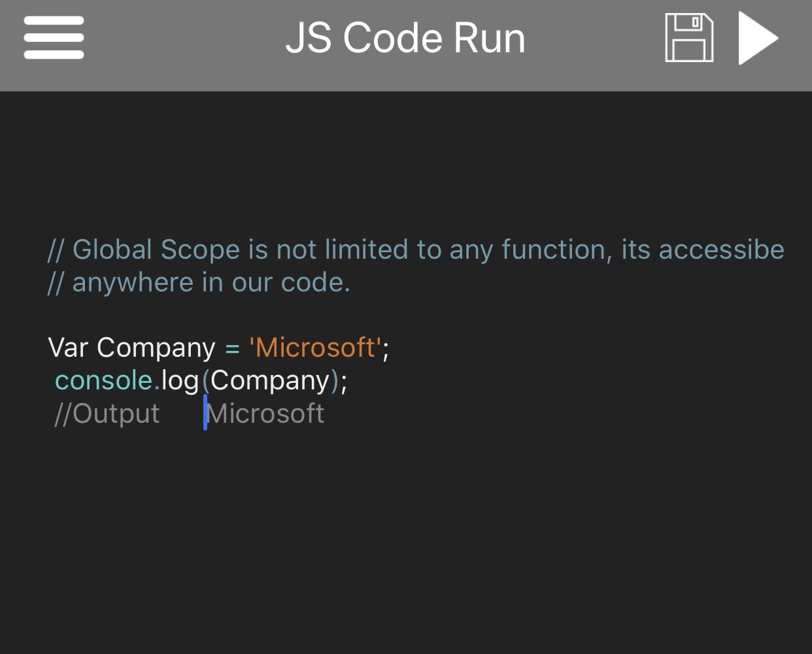This screenshot has width=812, height=654.
Task: Run the code with play button
Action: coord(758,38)
